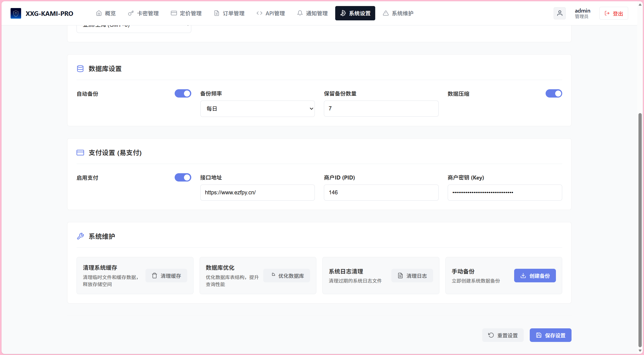Click the 登出 logout button
This screenshot has width=644, height=355.
click(614, 13)
